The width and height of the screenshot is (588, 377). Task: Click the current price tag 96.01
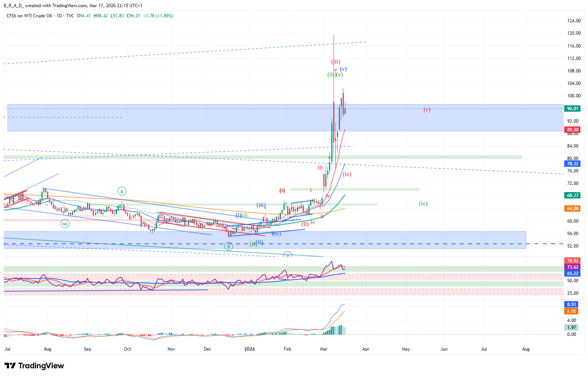pos(572,109)
